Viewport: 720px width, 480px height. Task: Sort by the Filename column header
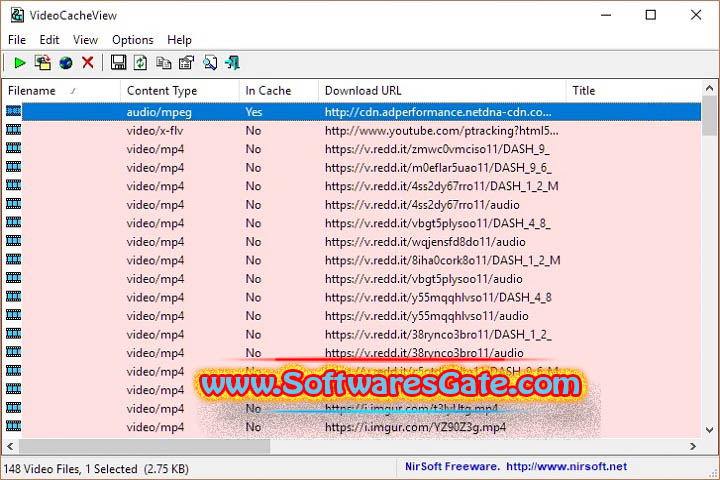[x=61, y=91]
